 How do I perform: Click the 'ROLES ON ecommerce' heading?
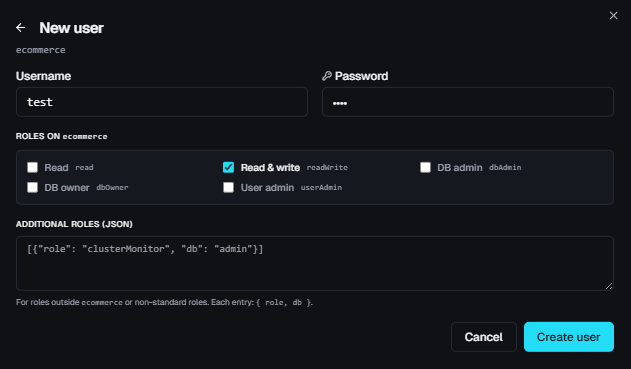(62, 136)
